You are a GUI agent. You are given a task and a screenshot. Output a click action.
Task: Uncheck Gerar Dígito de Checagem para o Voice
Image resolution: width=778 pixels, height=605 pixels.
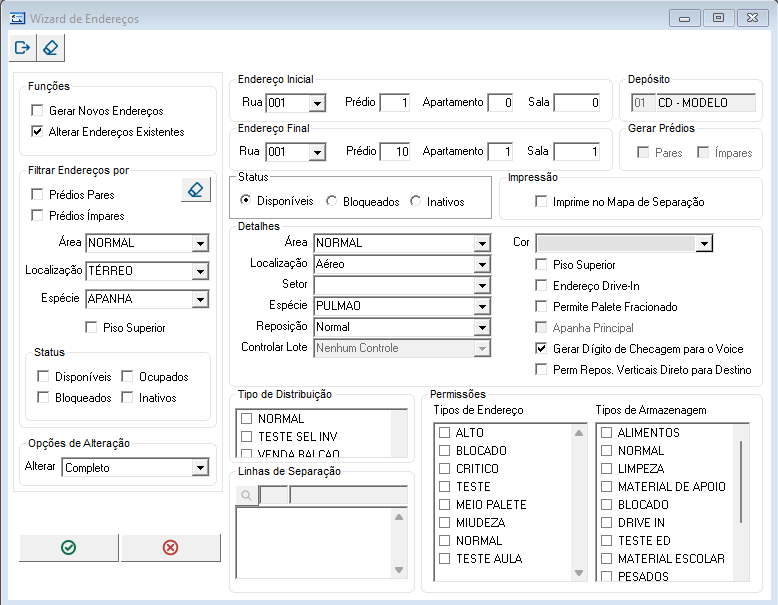tap(541, 348)
